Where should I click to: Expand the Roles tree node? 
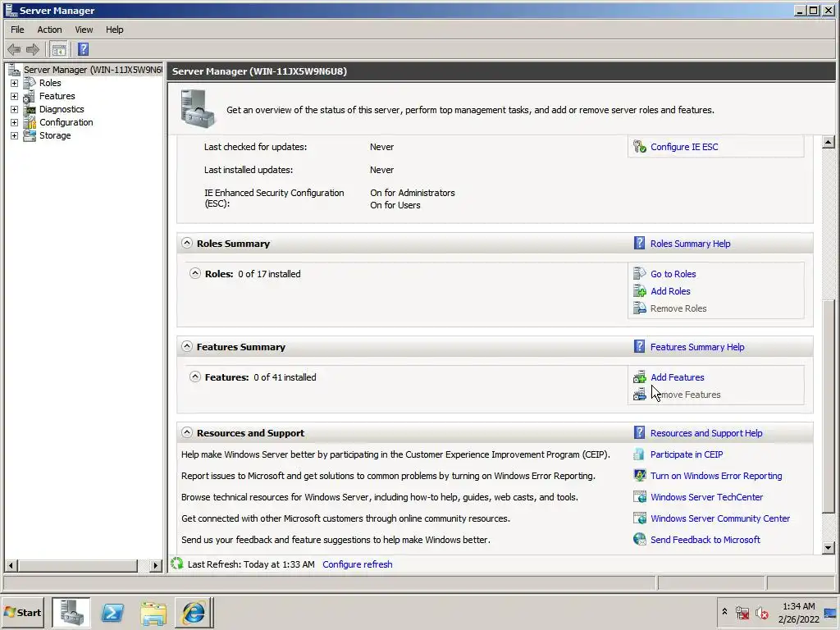point(15,83)
